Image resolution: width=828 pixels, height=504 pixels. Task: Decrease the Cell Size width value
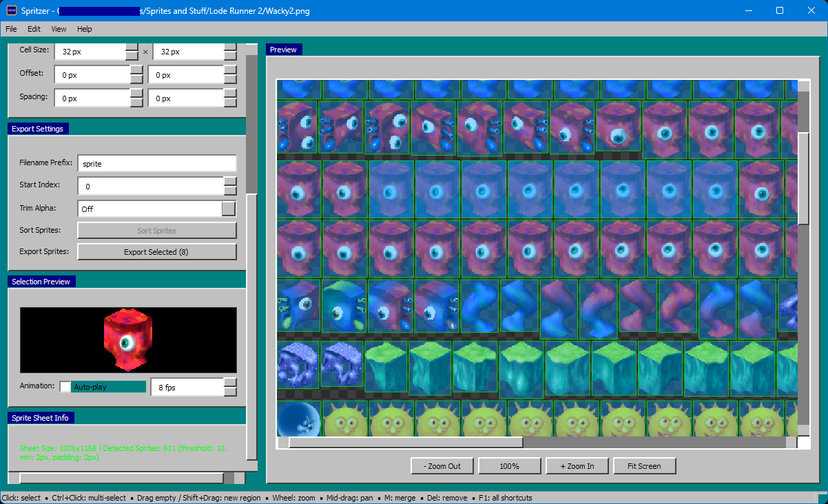point(132,56)
